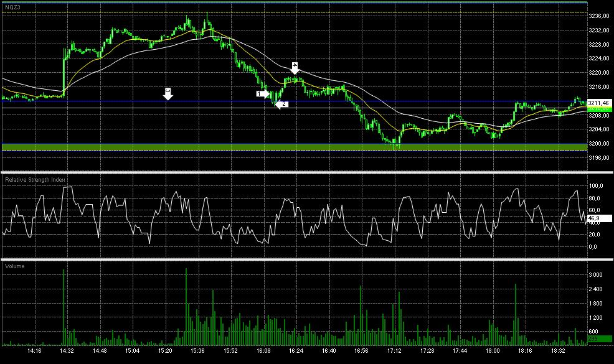
Task: Select the green support zone band near 3200
Action: pyautogui.click(x=295, y=147)
